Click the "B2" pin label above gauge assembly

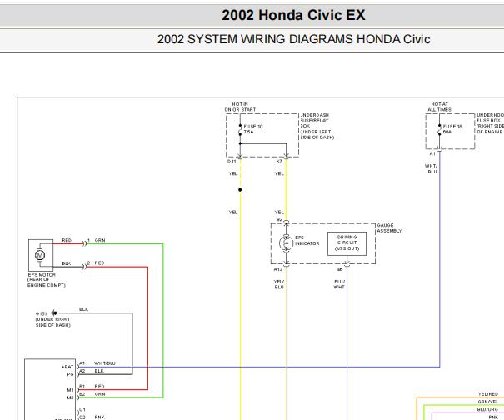coord(279,219)
